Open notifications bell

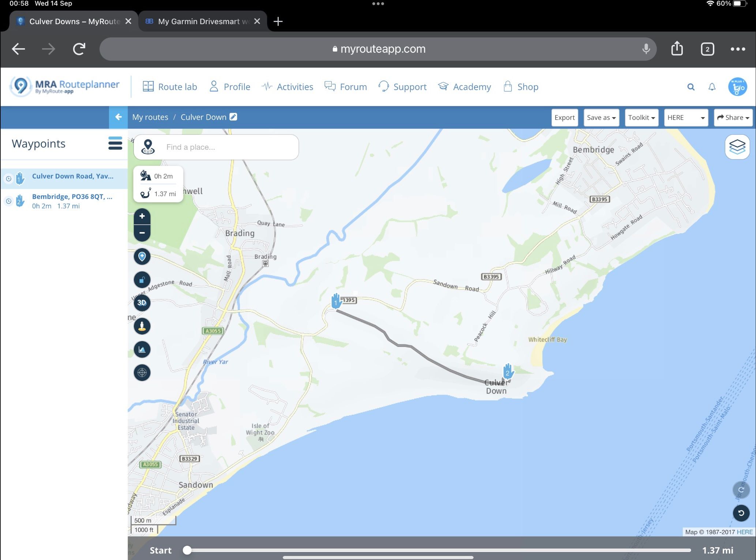click(x=712, y=87)
